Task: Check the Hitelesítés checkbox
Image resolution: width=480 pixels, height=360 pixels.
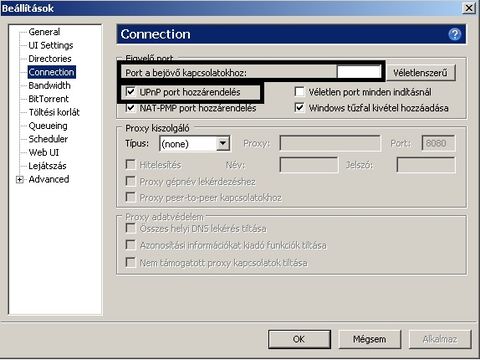Action: (x=130, y=164)
